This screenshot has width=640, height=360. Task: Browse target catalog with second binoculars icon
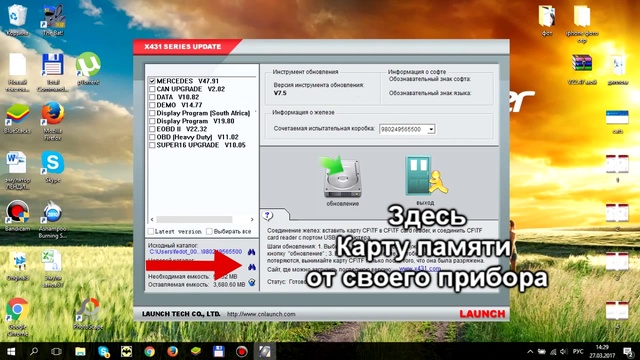pyautogui.click(x=252, y=267)
